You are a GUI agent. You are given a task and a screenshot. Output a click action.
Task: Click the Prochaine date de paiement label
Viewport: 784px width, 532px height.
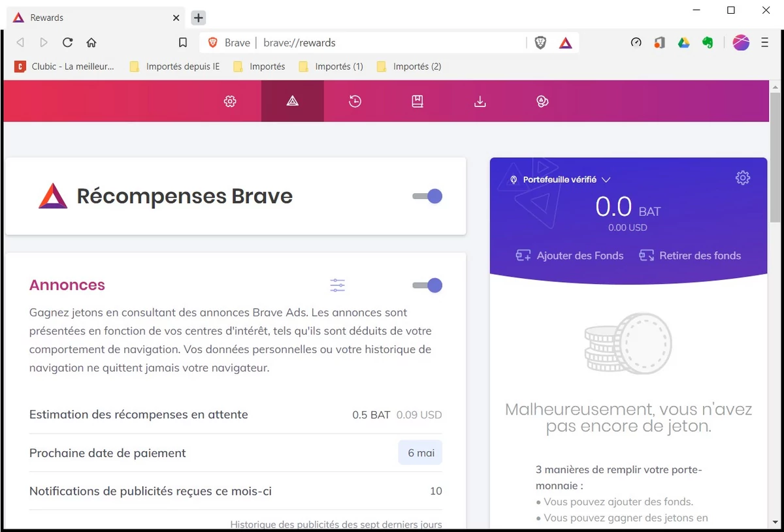click(x=108, y=453)
